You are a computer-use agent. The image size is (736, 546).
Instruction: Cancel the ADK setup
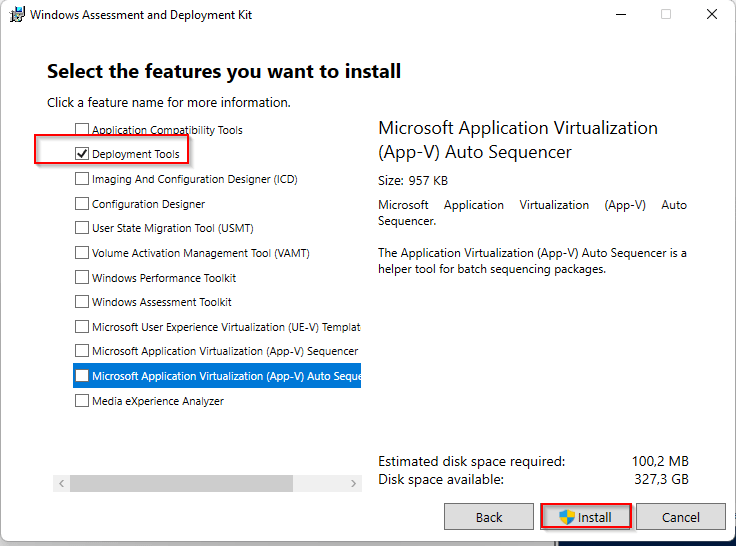(681, 517)
